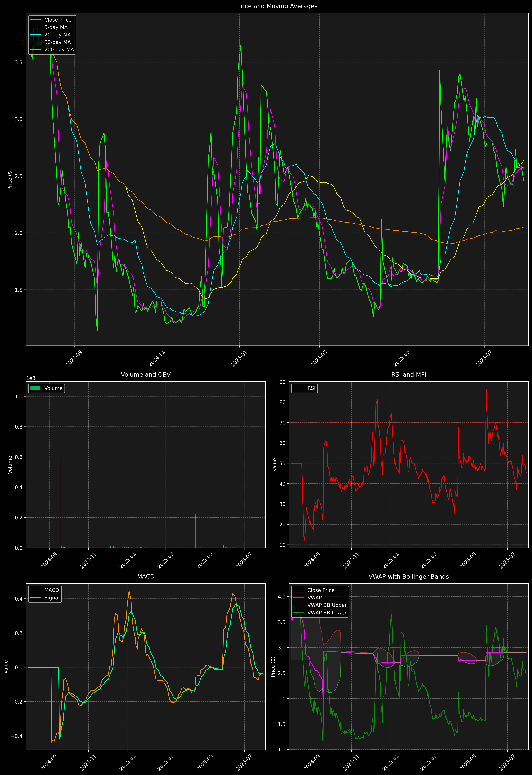Click the '2025-03' date label under the top chart
Viewport: 532px width, 775px height.
click(319, 358)
